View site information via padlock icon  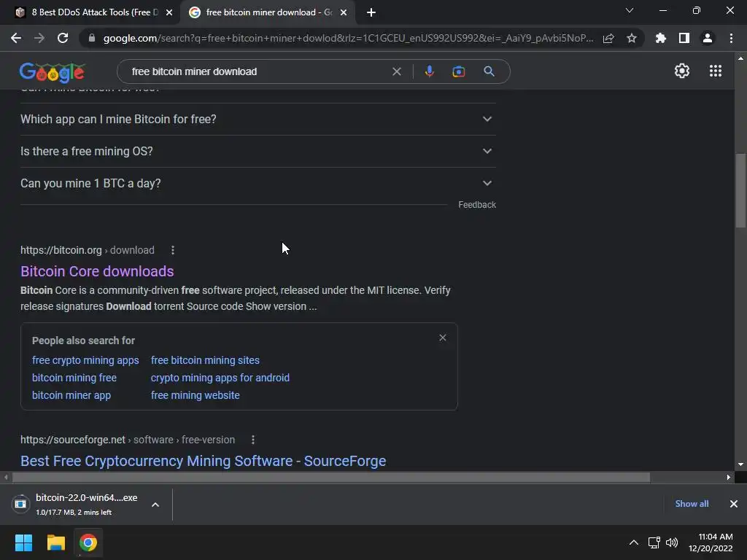click(x=92, y=38)
